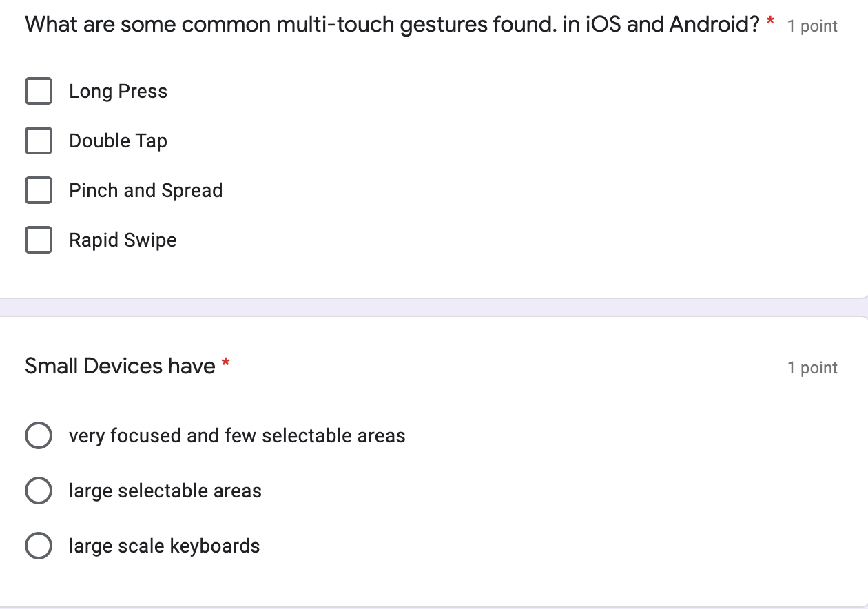Uncheck the Long Press checkbox

pyautogui.click(x=39, y=91)
